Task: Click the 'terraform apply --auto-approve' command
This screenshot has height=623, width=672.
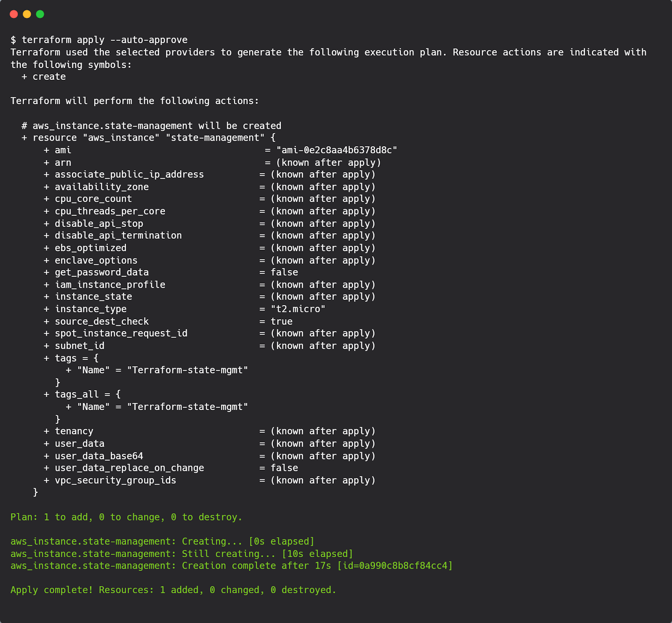Action: pos(105,40)
